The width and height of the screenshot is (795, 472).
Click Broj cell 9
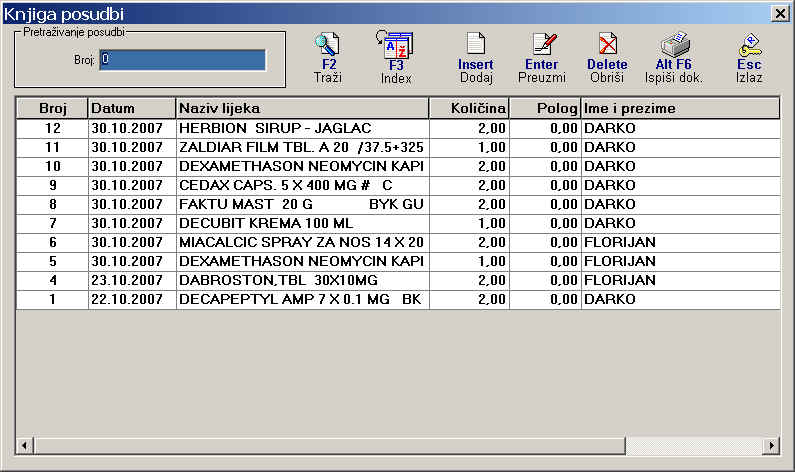[53, 186]
